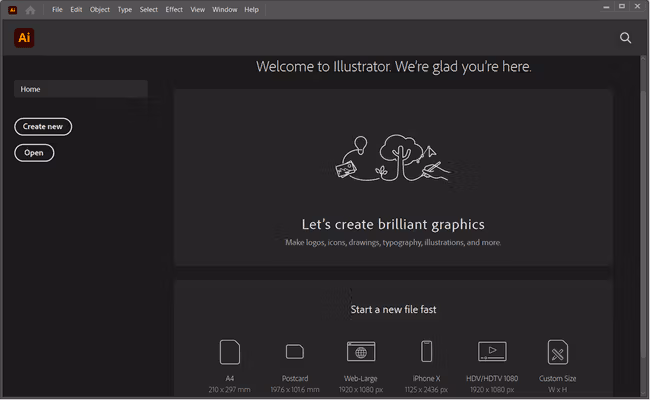Click the small Ai app icon in title bar
This screenshot has height=400, width=650.
pos(13,10)
